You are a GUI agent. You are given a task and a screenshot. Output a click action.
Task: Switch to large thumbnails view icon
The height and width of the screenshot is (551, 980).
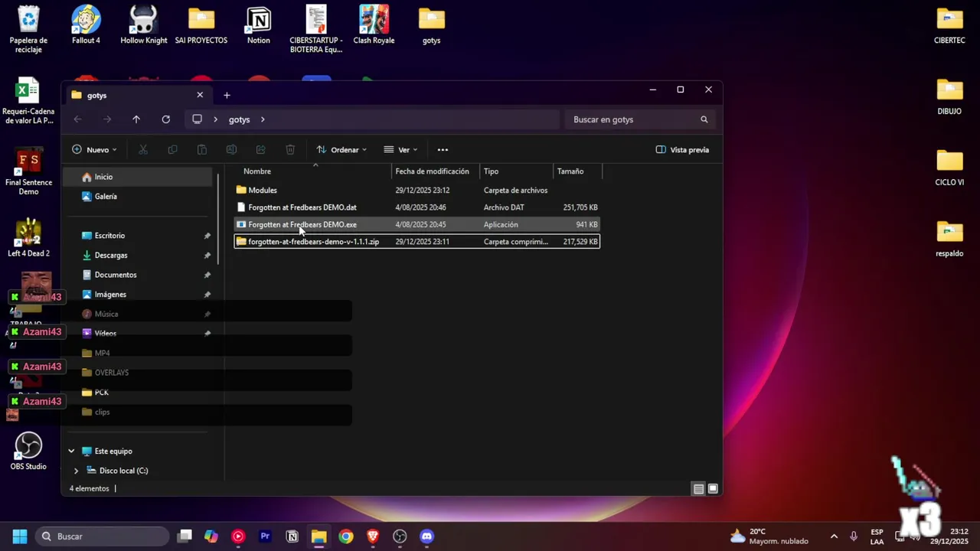[713, 488]
